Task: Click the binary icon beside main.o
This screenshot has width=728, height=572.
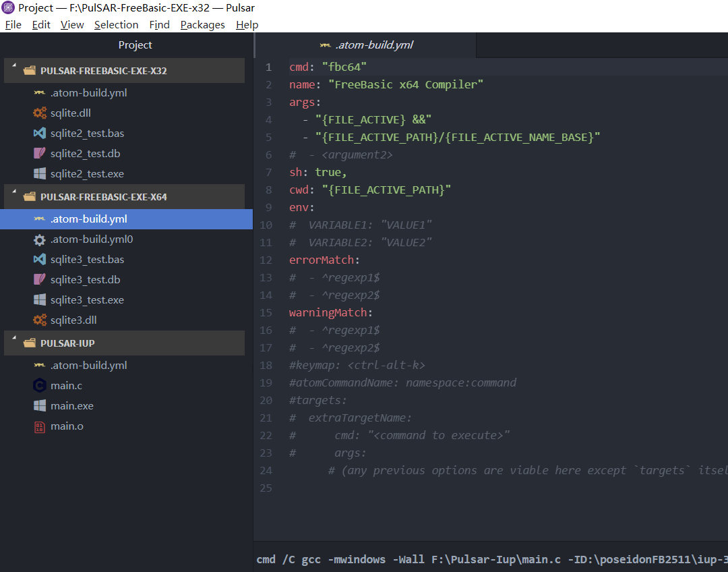Action: (40, 426)
